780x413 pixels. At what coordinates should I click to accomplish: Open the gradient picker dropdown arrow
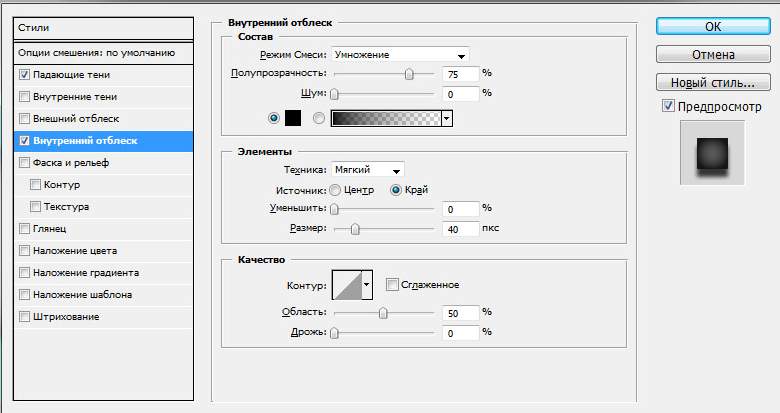coord(447,118)
